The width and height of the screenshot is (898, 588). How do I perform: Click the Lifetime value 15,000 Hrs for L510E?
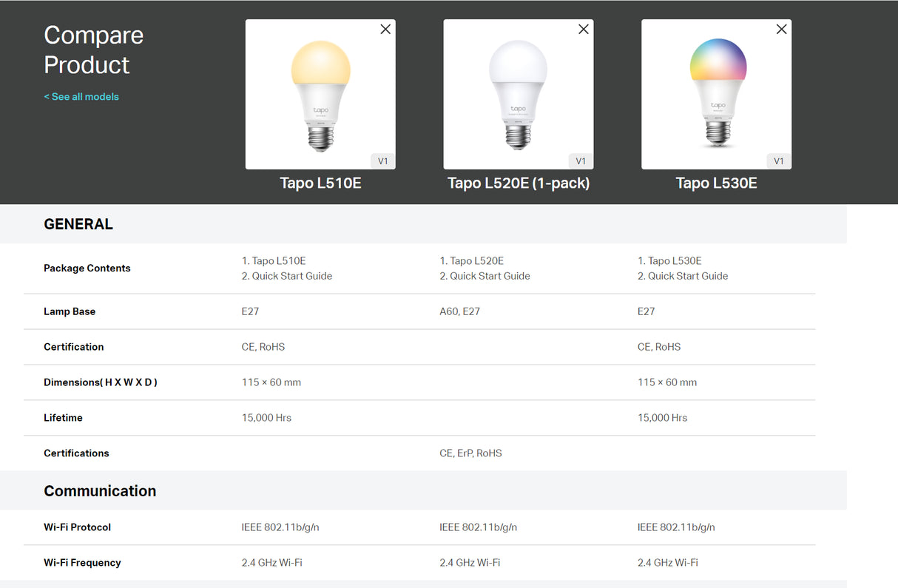[x=266, y=417]
